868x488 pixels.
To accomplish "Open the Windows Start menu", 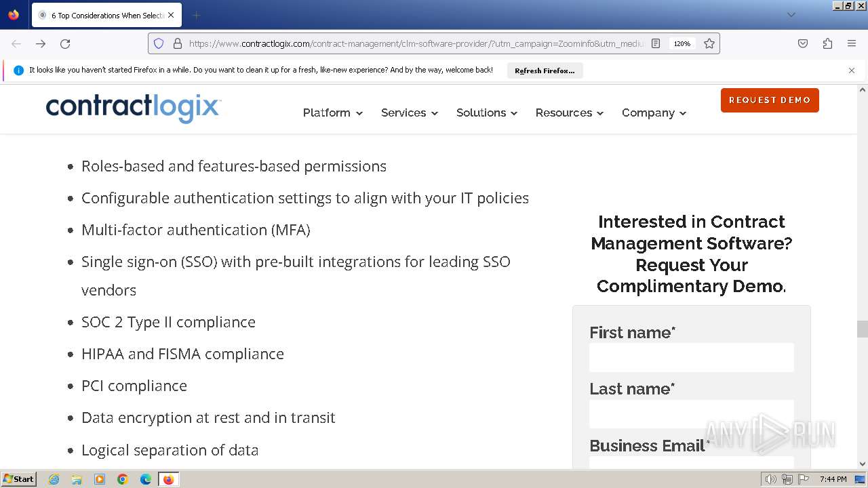I will click(18, 479).
